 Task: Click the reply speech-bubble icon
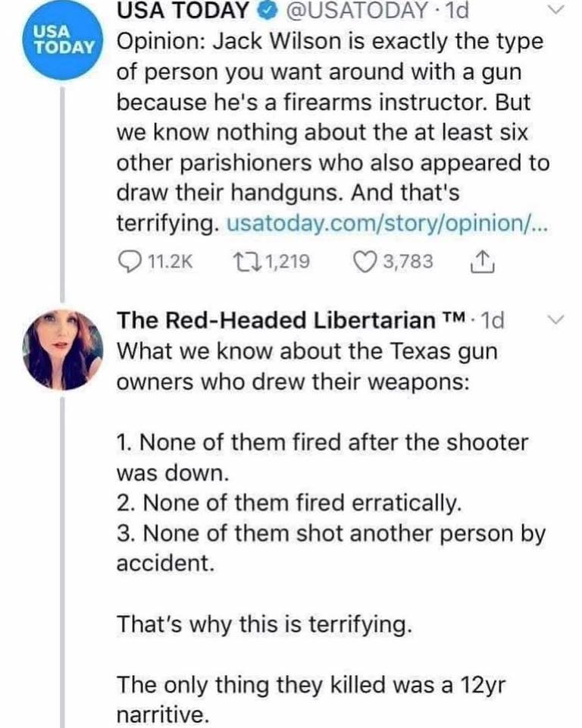point(127,262)
